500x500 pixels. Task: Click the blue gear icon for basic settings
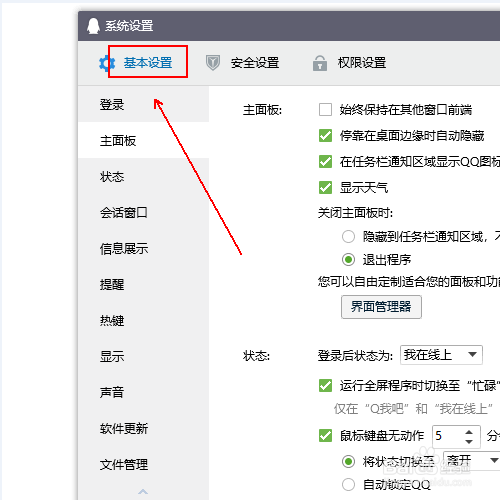tap(107, 63)
